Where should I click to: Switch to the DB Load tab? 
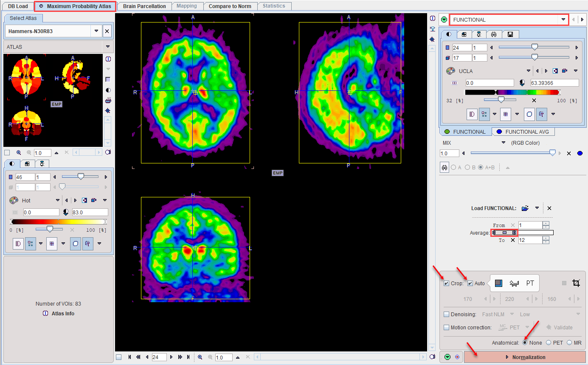[x=17, y=6]
